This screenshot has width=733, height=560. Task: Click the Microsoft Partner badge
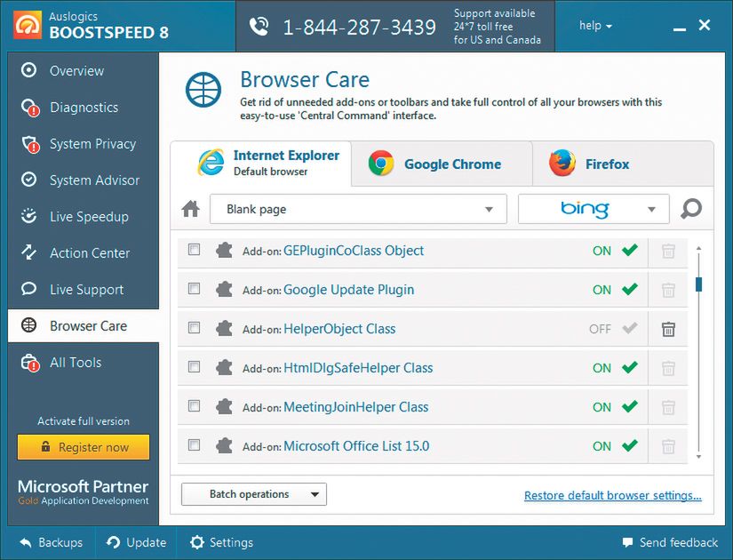[x=84, y=492]
